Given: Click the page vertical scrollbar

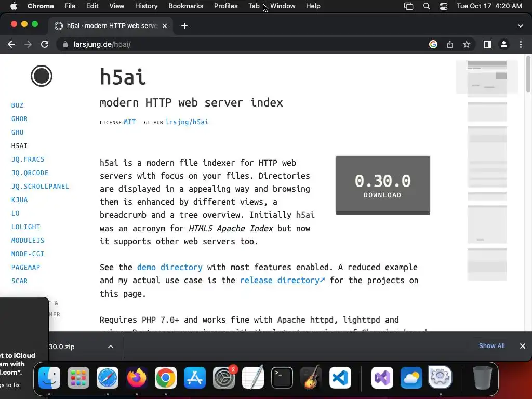Looking at the screenshot, I should pyautogui.click(x=528, y=74).
